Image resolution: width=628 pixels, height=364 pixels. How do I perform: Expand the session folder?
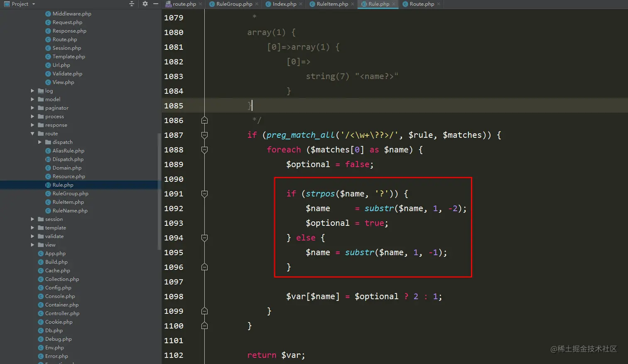[33, 219]
